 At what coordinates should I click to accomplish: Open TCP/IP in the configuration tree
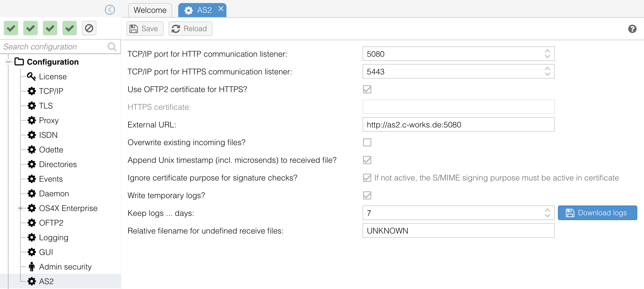pos(51,91)
